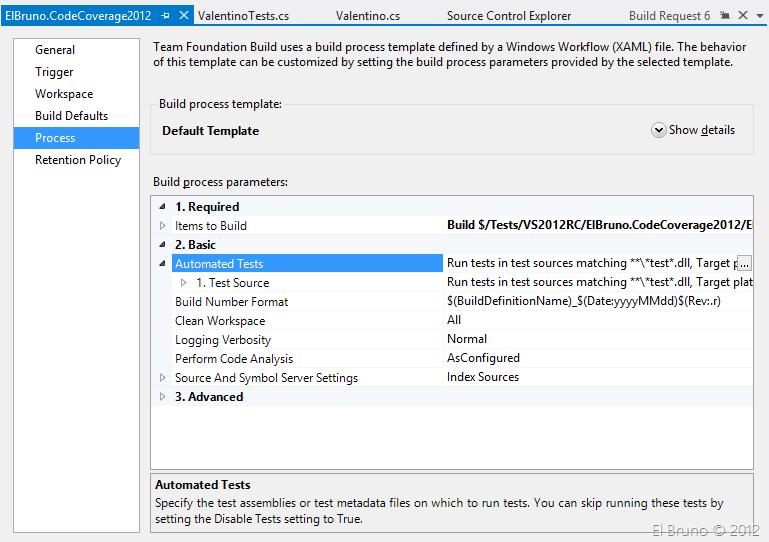
Task: Select the Trigger section
Action: coord(54,72)
